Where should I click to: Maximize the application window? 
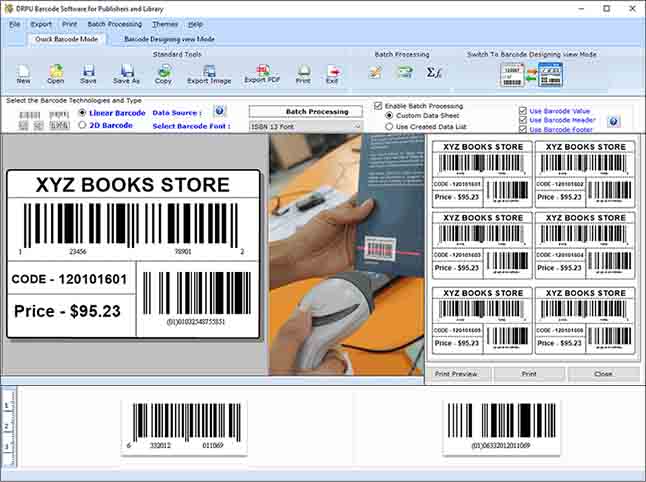click(606, 8)
